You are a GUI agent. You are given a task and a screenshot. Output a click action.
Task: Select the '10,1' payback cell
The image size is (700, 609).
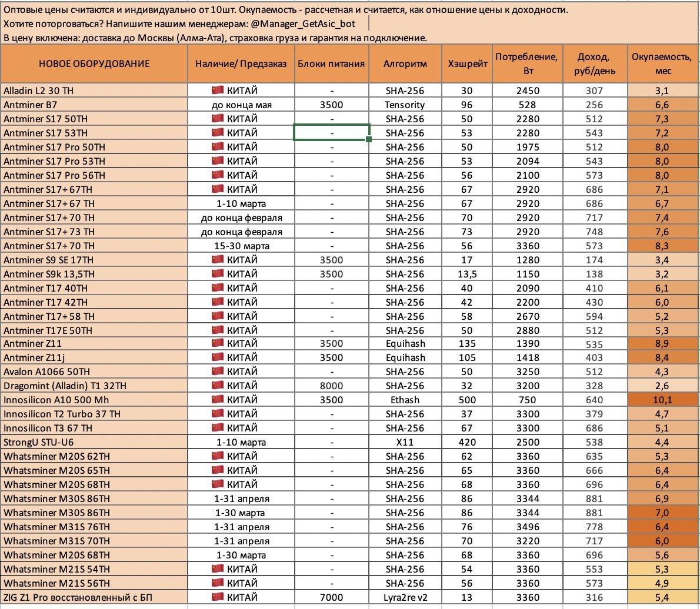click(x=662, y=400)
